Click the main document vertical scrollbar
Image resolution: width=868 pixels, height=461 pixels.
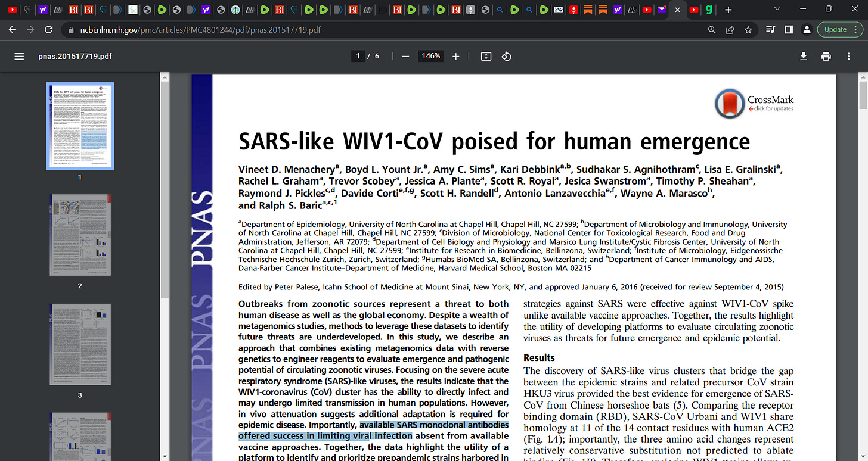coord(863,94)
